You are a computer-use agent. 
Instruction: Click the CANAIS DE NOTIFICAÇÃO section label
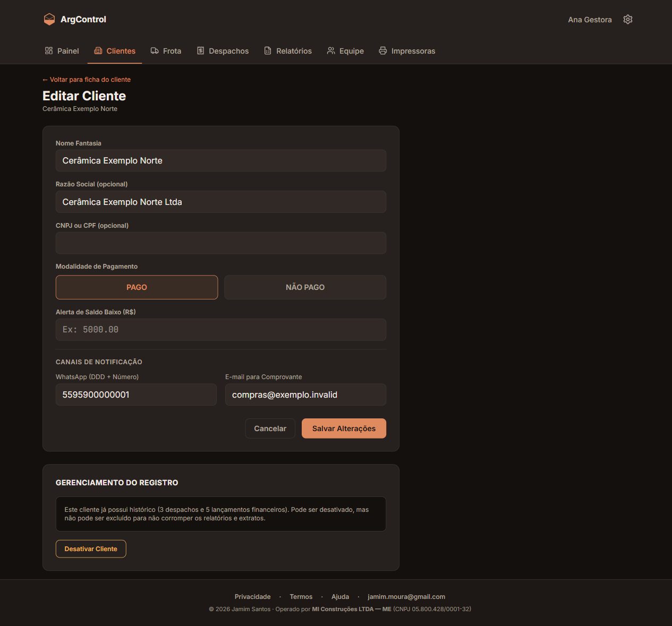[99, 362]
